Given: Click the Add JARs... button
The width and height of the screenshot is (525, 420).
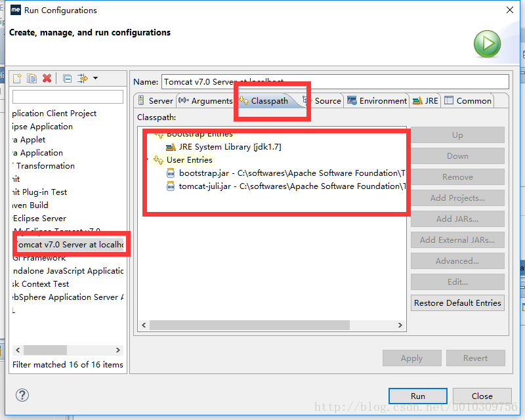Looking at the screenshot, I should tap(457, 219).
